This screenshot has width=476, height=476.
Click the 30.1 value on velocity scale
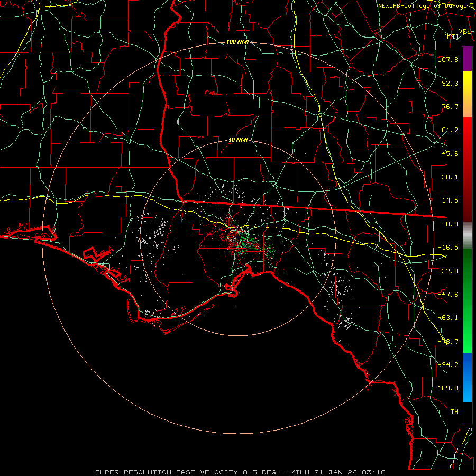click(450, 177)
